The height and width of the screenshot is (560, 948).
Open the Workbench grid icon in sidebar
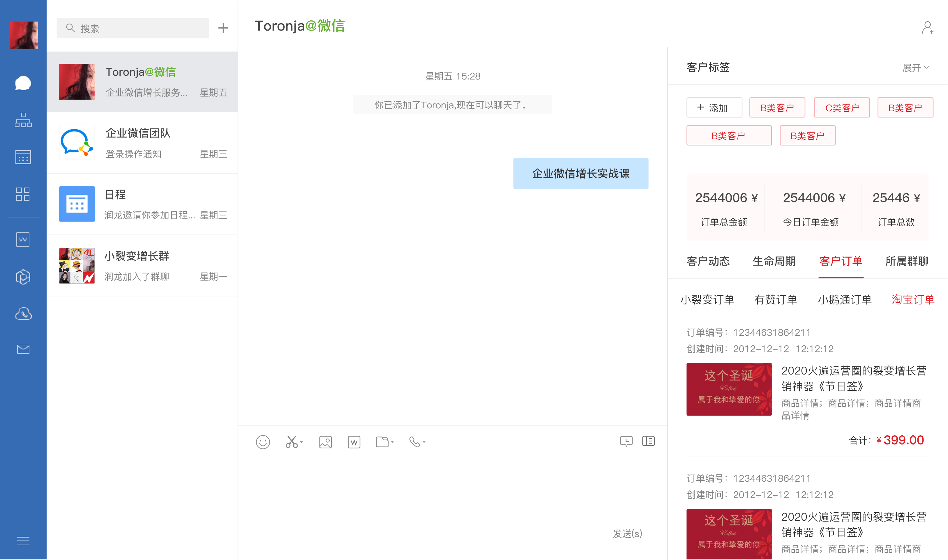coord(23,194)
